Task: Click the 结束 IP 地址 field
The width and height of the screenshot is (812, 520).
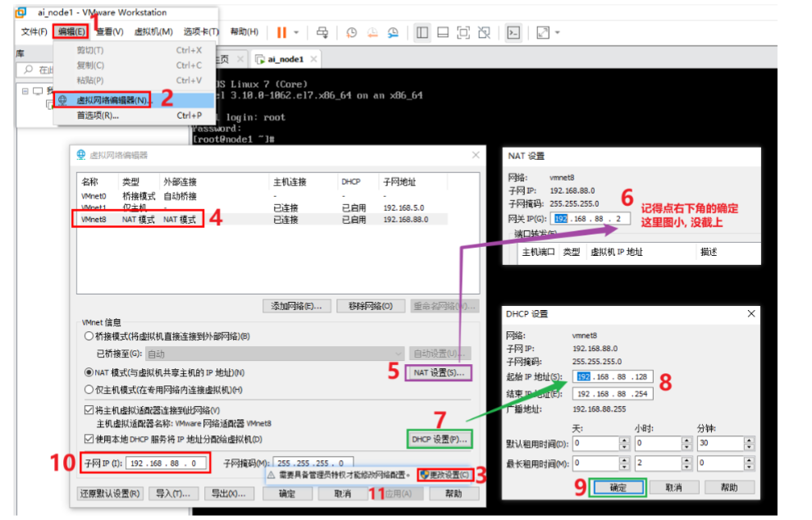Action: (x=613, y=394)
